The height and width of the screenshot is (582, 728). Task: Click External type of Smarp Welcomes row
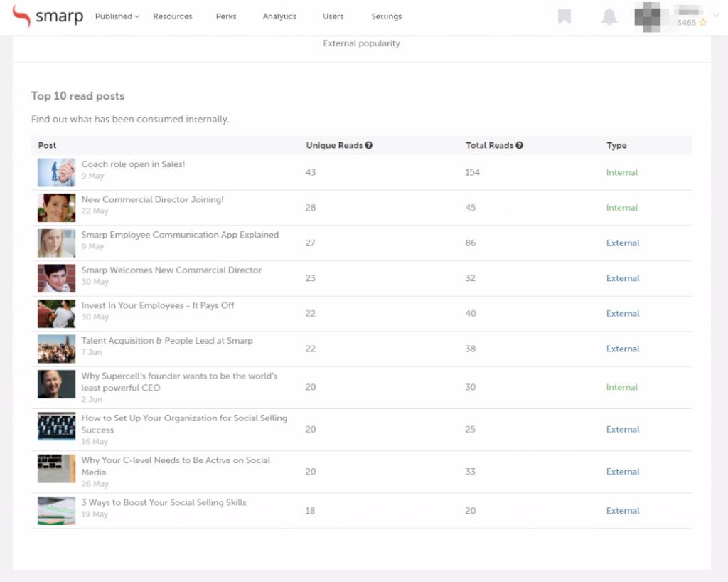point(623,278)
